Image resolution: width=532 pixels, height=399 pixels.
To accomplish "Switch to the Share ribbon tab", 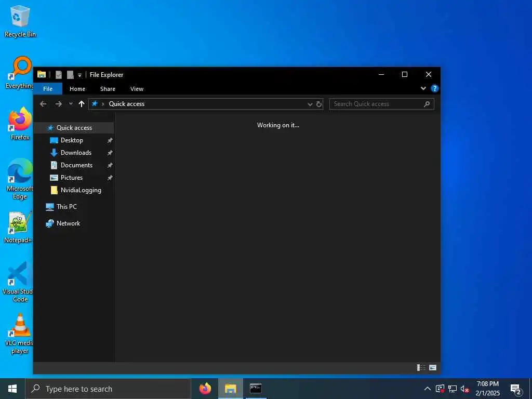I will click(x=108, y=89).
